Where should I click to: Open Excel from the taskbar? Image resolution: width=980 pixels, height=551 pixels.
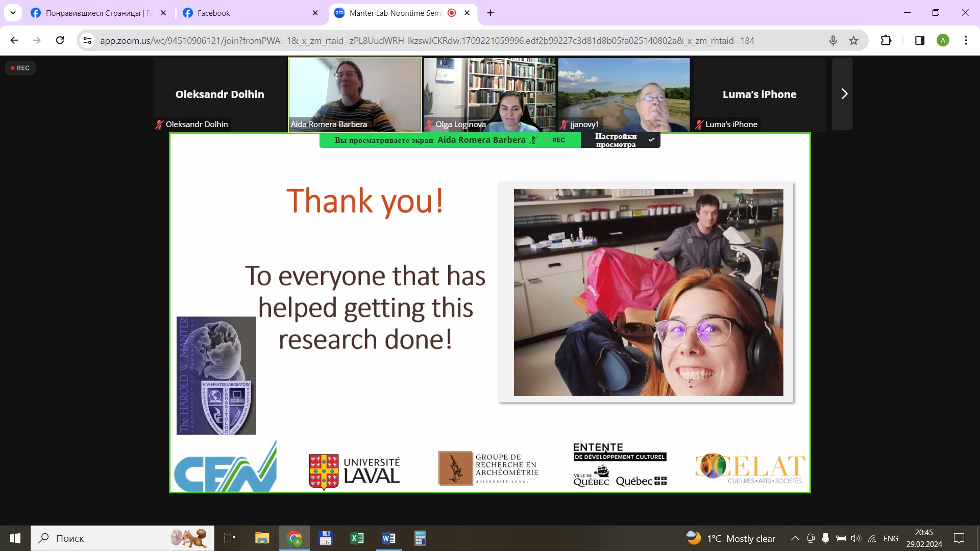point(357,538)
